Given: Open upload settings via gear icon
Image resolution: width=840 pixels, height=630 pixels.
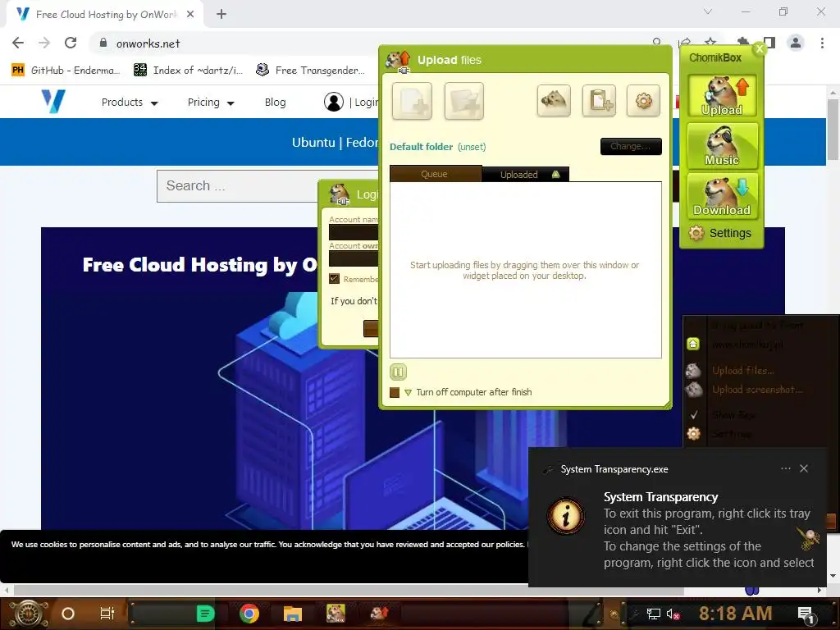Looking at the screenshot, I should [643, 100].
